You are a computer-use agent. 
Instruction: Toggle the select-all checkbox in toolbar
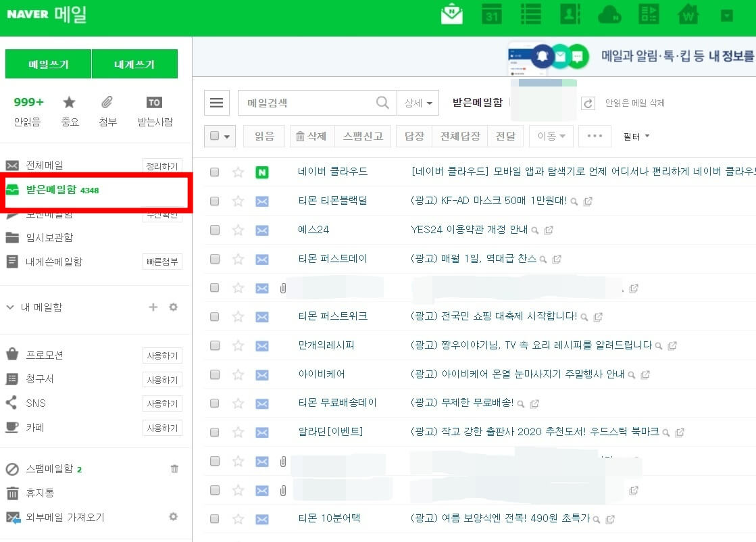[215, 136]
